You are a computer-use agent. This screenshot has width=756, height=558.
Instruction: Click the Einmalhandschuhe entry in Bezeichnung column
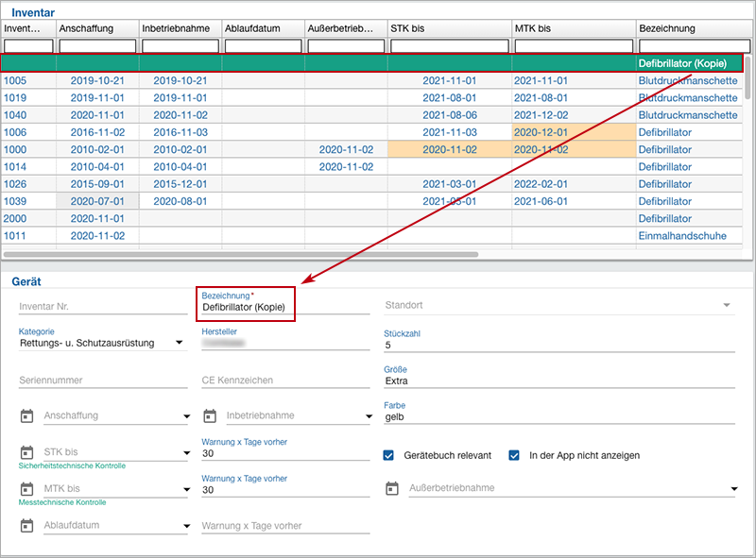click(682, 236)
